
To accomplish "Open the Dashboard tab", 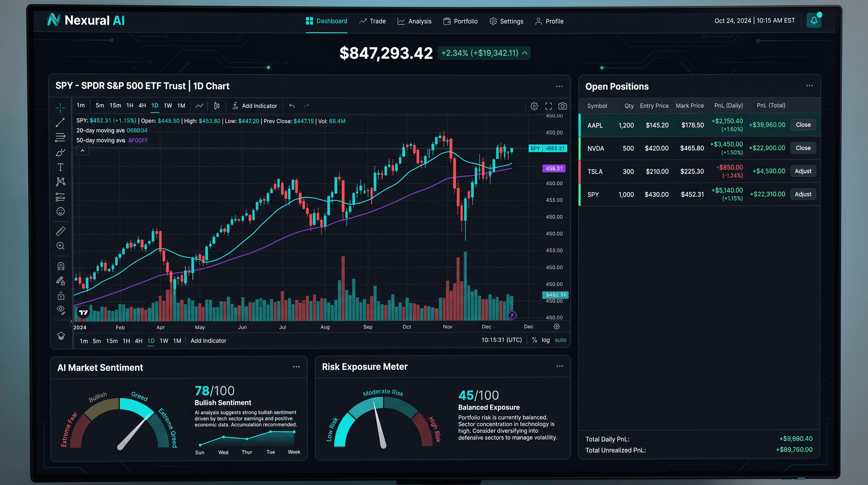I will [326, 21].
